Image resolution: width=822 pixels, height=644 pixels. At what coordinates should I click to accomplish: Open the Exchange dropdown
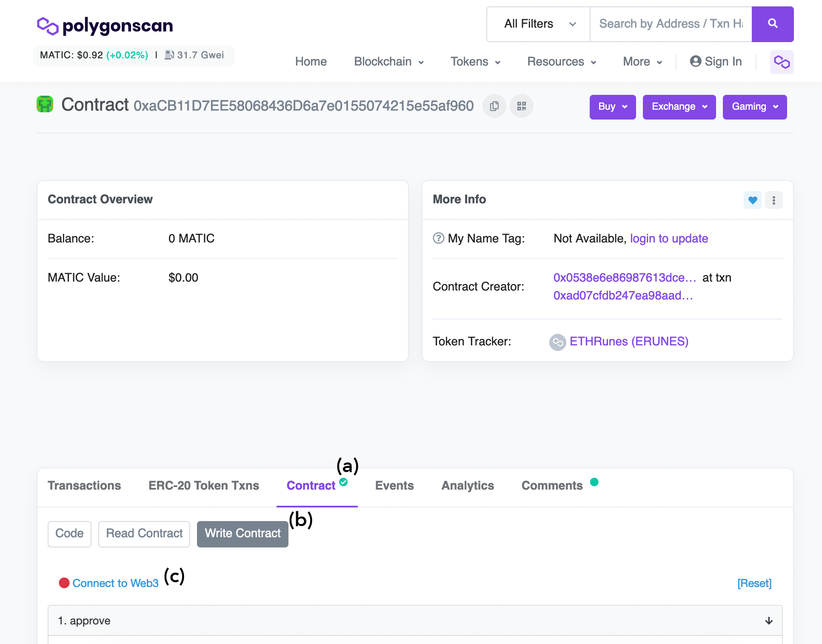pyautogui.click(x=679, y=107)
